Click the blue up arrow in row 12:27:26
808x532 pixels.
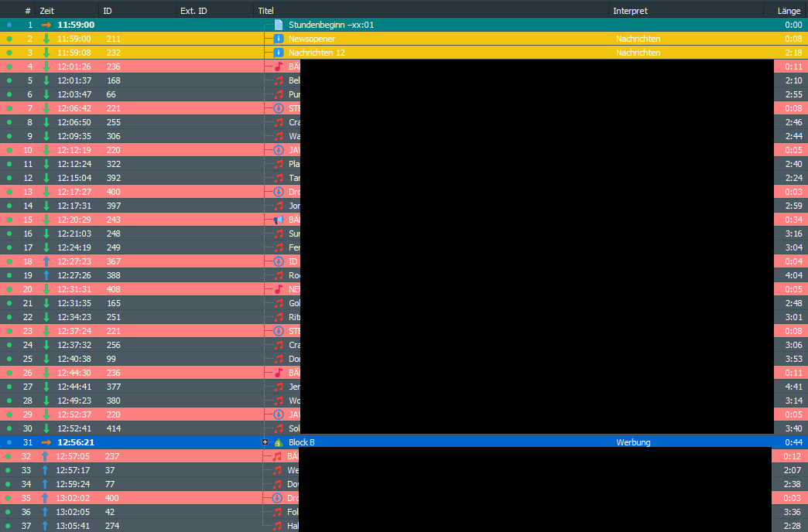[x=46, y=275]
